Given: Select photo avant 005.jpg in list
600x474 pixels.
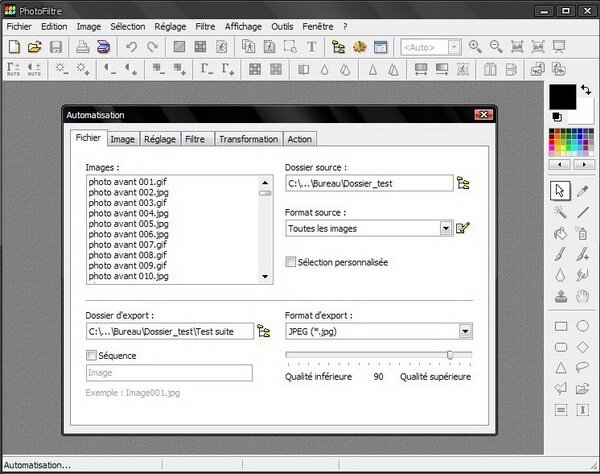Looking at the screenshot, I should coord(129,223).
